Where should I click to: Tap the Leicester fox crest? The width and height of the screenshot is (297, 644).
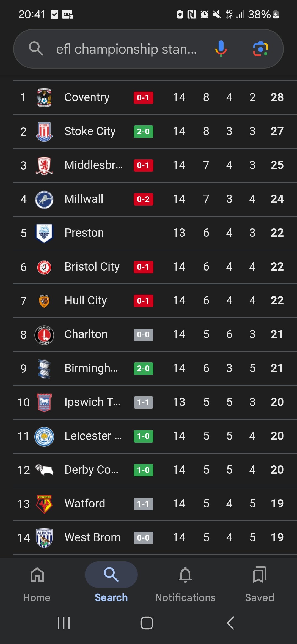pos(44,436)
